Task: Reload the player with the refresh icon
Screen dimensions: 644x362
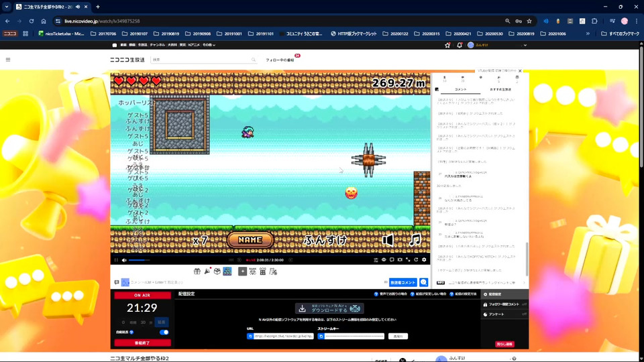Action: 416,260
